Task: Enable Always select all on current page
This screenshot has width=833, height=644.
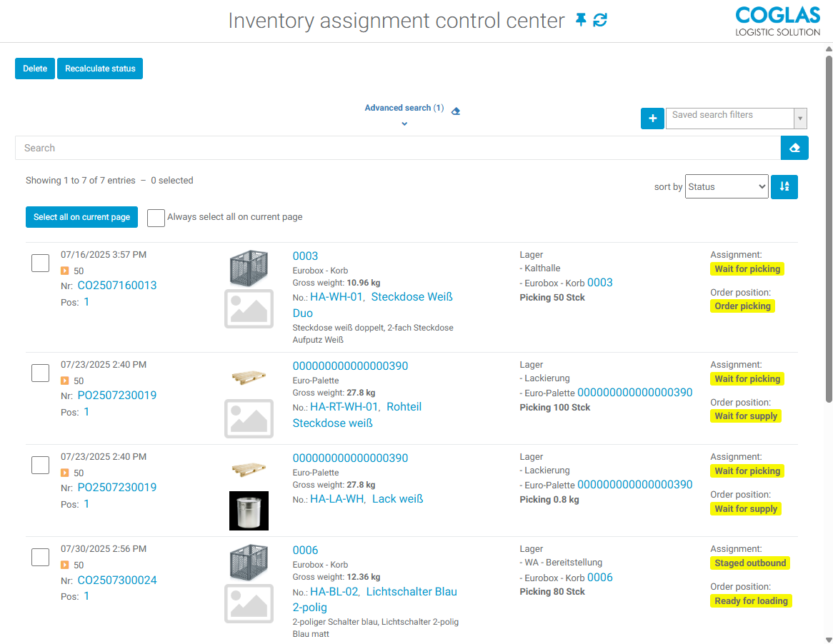Action: 156,218
